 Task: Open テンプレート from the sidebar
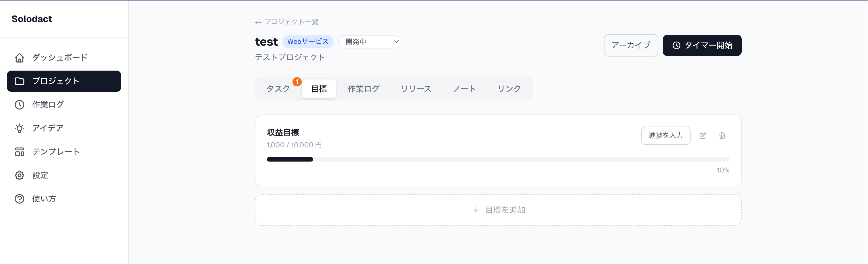click(x=64, y=152)
